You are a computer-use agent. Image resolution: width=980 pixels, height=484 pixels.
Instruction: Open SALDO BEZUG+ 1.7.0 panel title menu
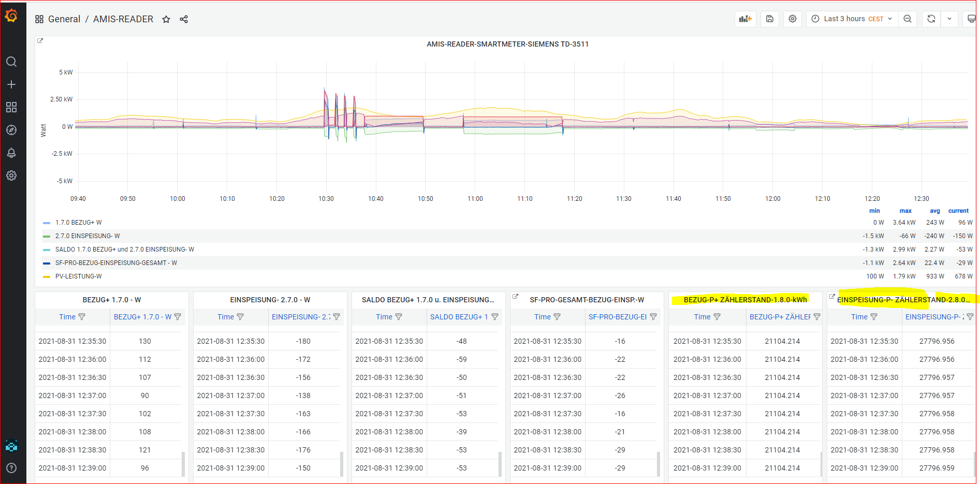428,300
